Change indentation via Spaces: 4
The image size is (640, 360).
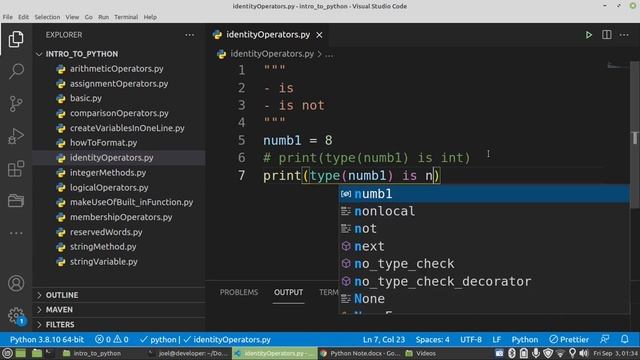(x=432, y=339)
